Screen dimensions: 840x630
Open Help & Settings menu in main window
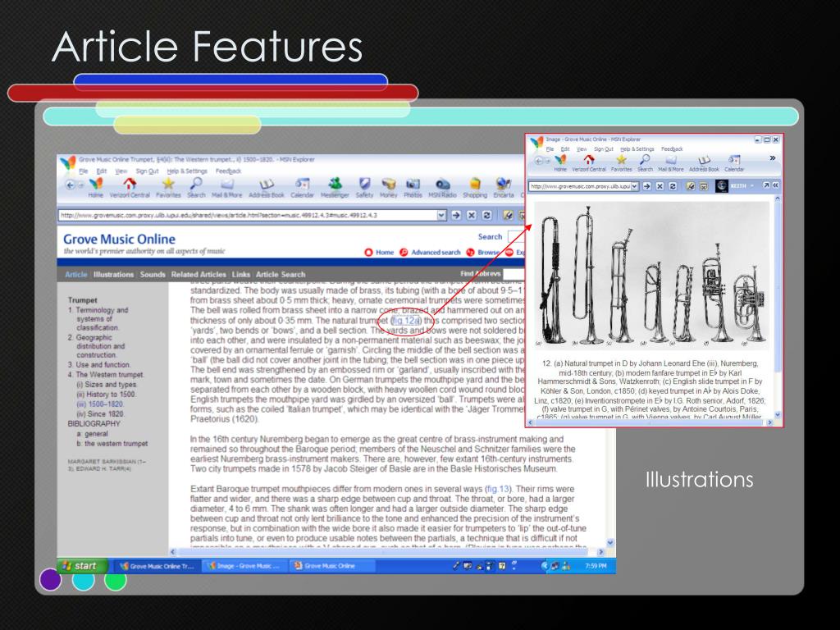click(x=187, y=171)
